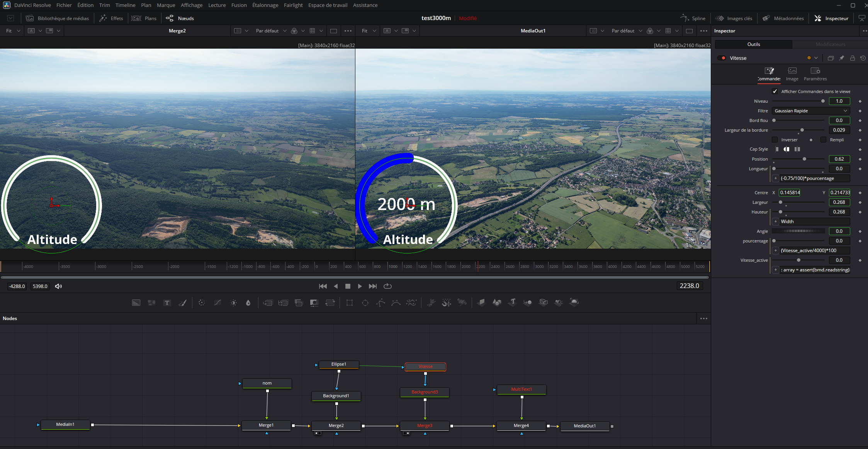This screenshot has height=449, width=868.
Task: Add a Rectangle mask tool
Action: [350, 303]
